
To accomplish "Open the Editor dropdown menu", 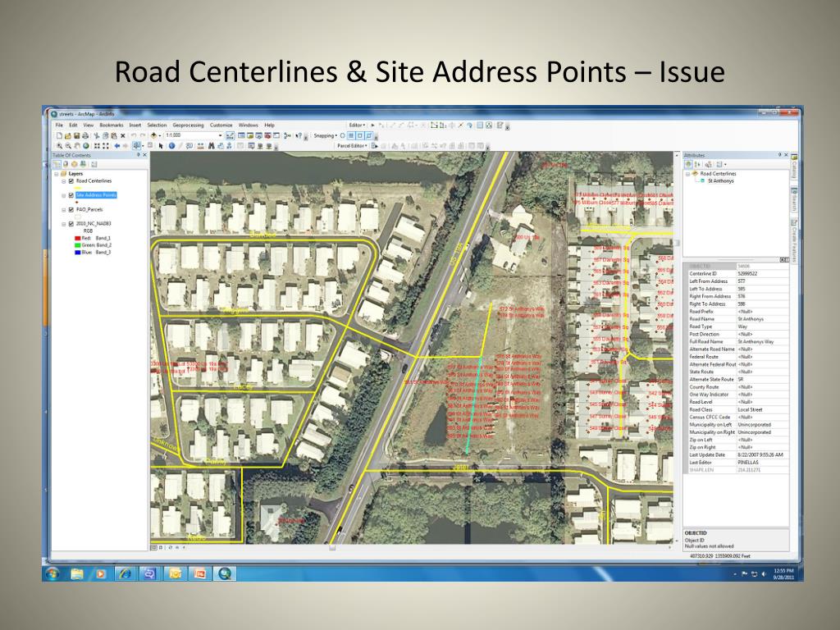I will 358,126.
